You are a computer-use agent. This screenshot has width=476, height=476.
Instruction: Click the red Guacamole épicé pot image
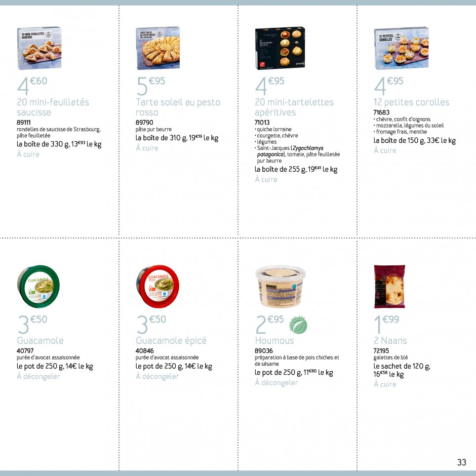click(157, 287)
